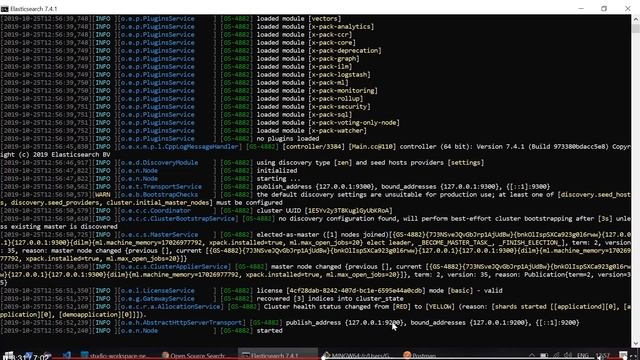Screen dimensions: 640x360
Task: Click the 'o.e.c.c.Coordinator' logger name
Action: coord(156,211)
